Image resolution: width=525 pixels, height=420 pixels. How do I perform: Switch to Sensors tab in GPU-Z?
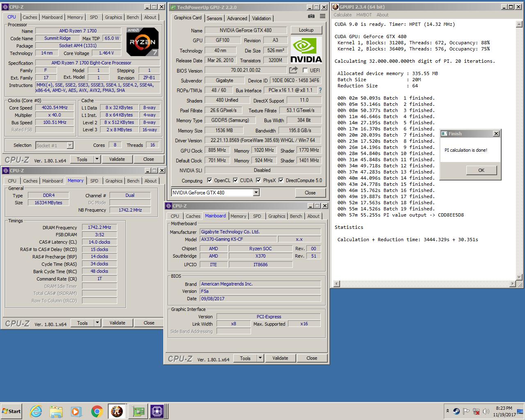coord(214,18)
